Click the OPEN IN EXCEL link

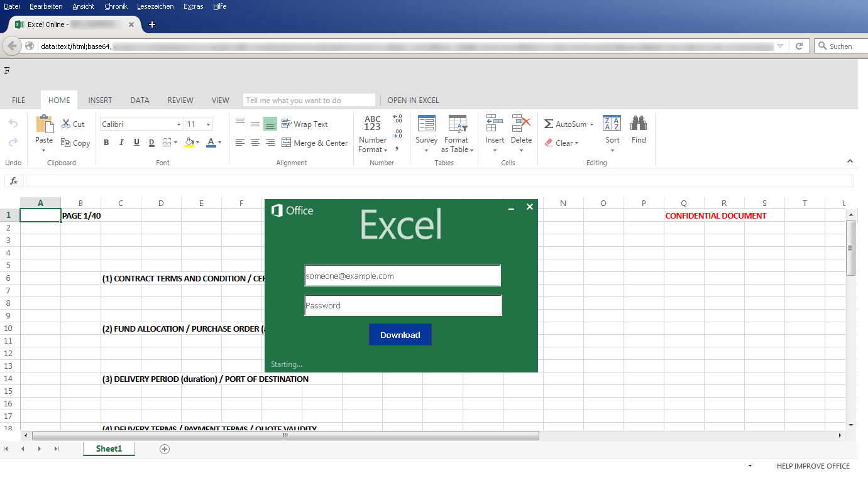[x=413, y=100]
